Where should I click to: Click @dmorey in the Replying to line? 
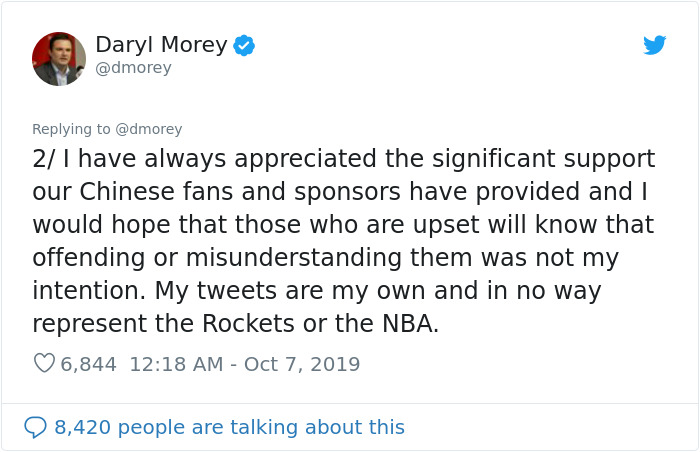(150, 129)
